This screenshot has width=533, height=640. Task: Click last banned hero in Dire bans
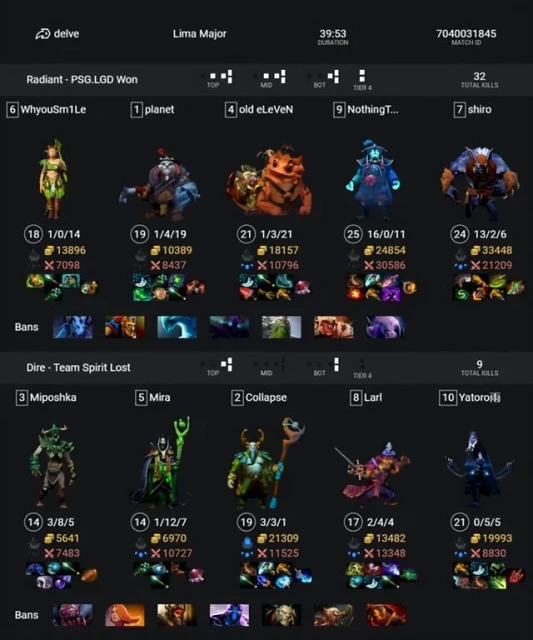386,615
